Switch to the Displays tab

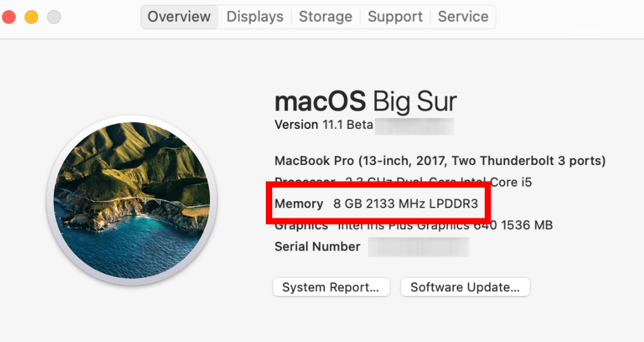click(x=254, y=16)
